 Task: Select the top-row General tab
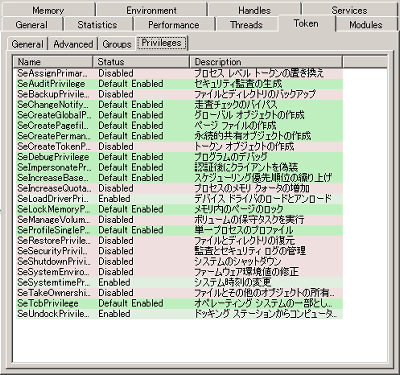pyautogui.click(x=32, y=24)
